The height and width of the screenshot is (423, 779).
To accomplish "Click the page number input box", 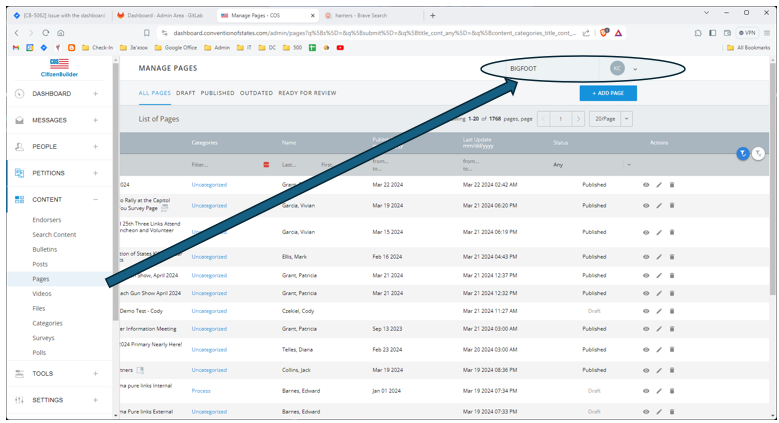I will pos(560,118).
